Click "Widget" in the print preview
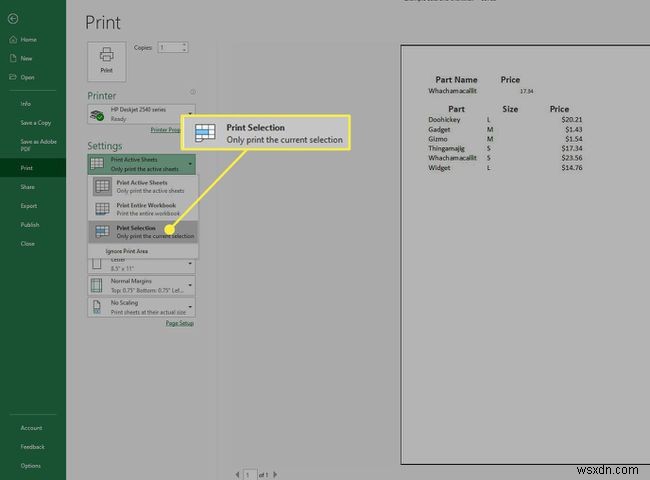The width and height of the screenshot is (650, 480). [x=439, y=168]
